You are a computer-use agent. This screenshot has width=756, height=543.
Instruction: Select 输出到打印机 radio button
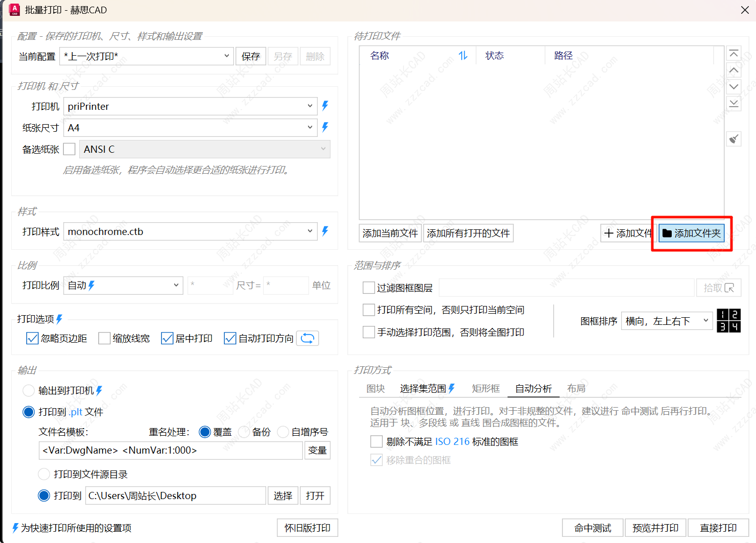(x=29, y=391)
